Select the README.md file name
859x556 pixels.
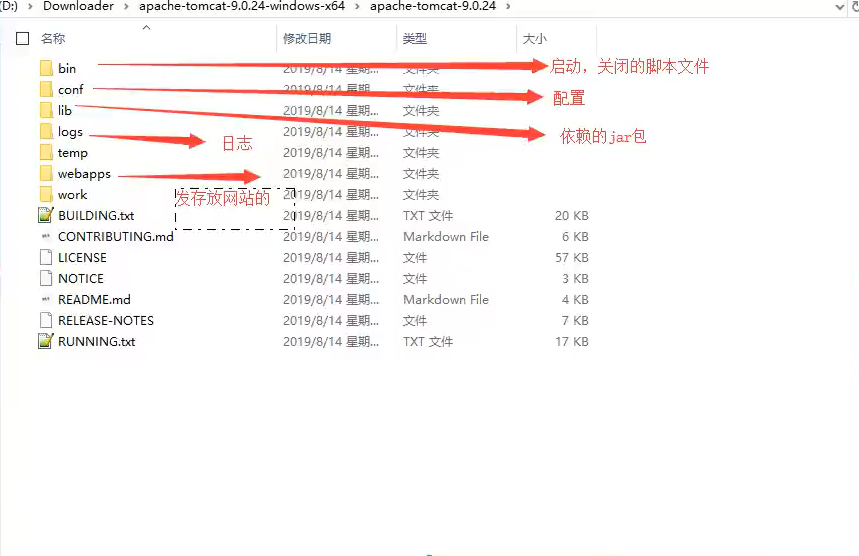(94, 300)
